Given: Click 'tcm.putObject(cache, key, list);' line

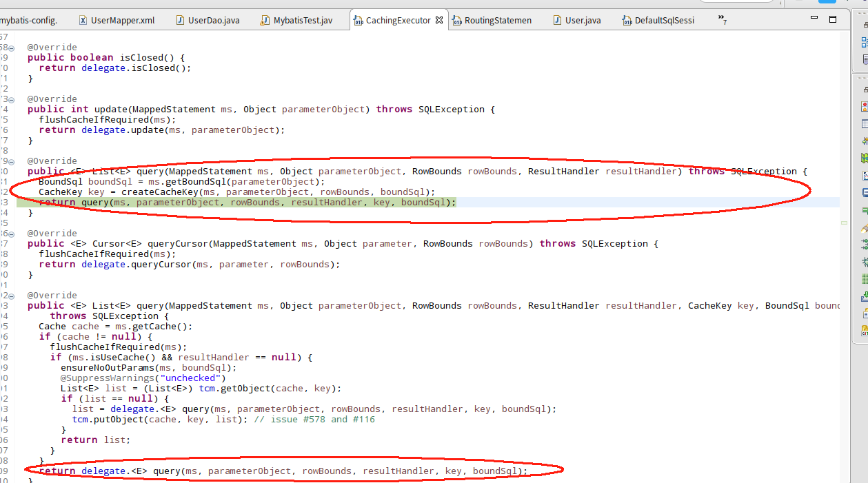Looking at the screenshot, I should [x=160, y=420].
